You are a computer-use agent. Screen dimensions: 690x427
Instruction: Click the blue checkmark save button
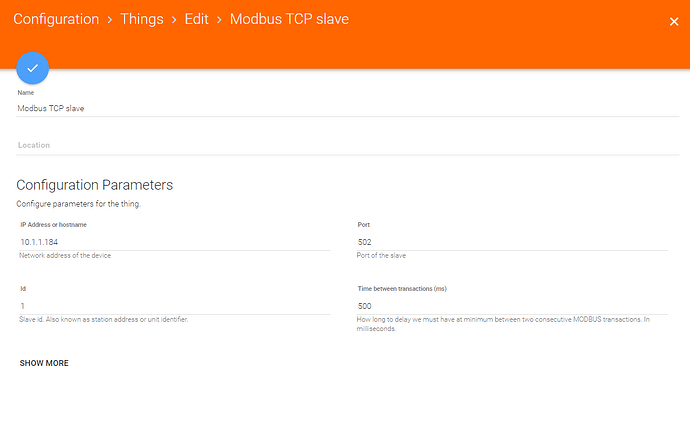[33, 67]
